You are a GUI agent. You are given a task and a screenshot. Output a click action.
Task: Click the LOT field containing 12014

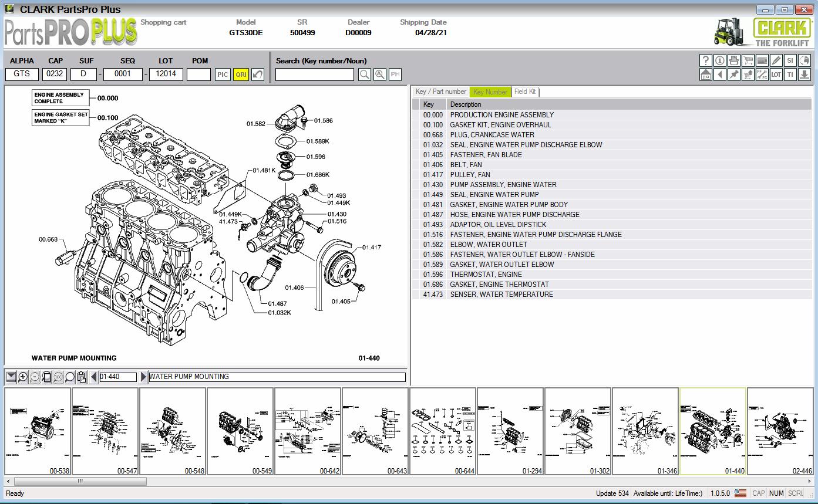point(166,74)
